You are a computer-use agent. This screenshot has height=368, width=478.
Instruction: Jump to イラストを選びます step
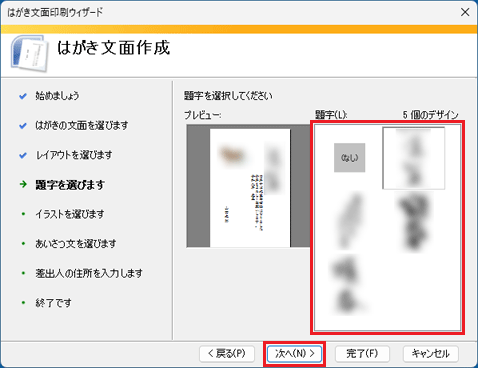tap(70, 214)
